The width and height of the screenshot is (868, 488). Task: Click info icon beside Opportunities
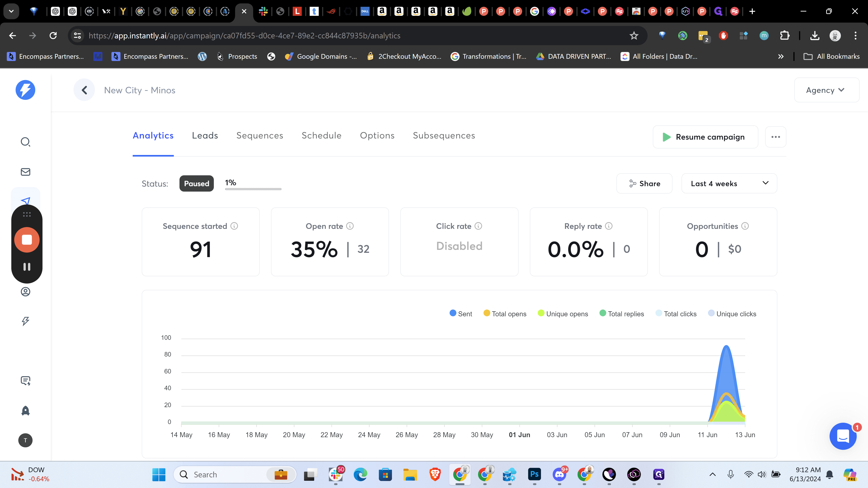[745, 226]
